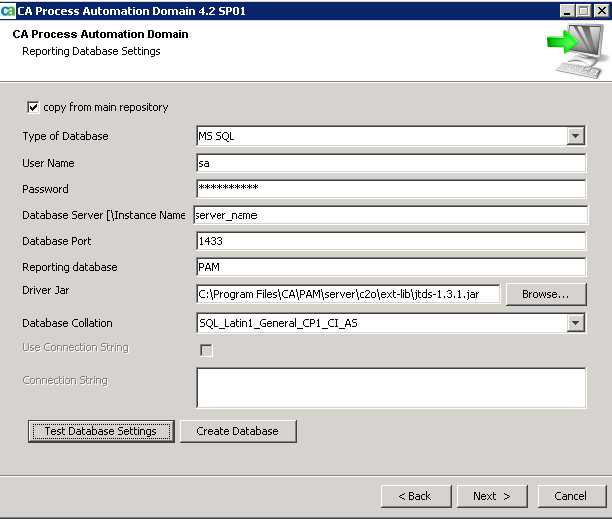This screenshot has width=612, height=519.
Task: Toggle the Use Connection String checkbox
Action: (x=206, y=350)
